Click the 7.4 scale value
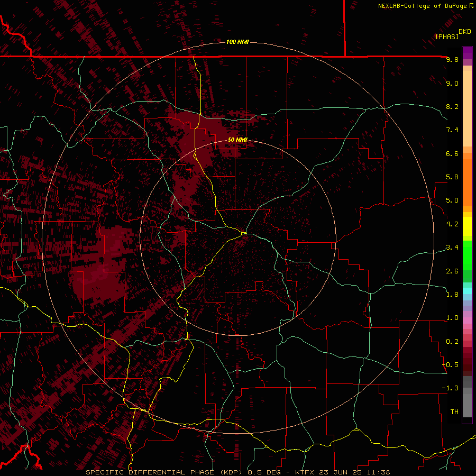The width and height of the screenshot is (476, 476). pos(452,130)
